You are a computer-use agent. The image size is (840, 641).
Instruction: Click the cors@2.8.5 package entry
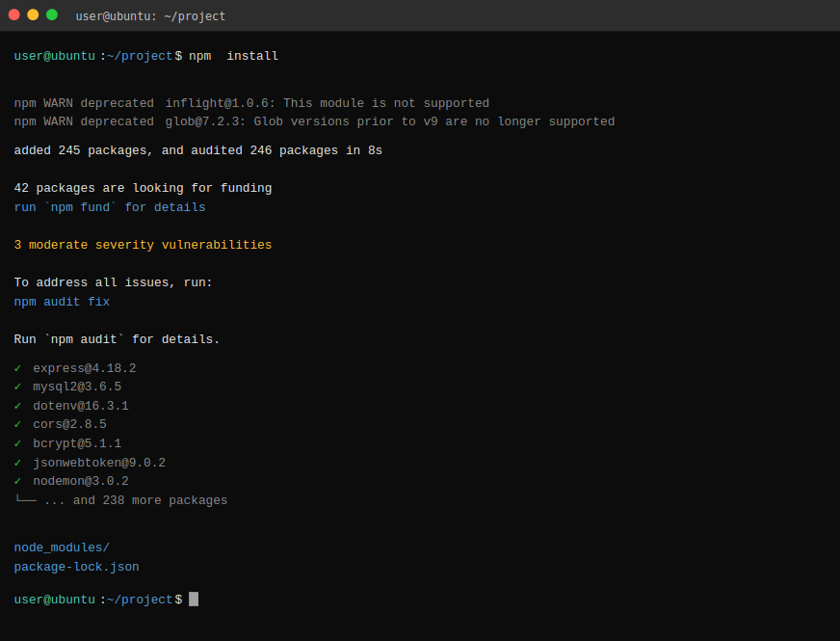pyautogui.click(x=69, y=424)
